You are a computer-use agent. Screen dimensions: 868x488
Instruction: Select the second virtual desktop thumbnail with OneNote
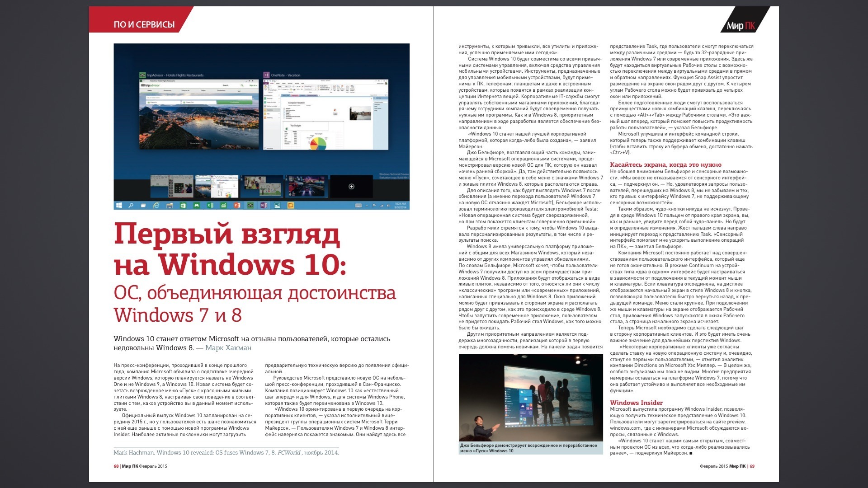click(217, 186)
